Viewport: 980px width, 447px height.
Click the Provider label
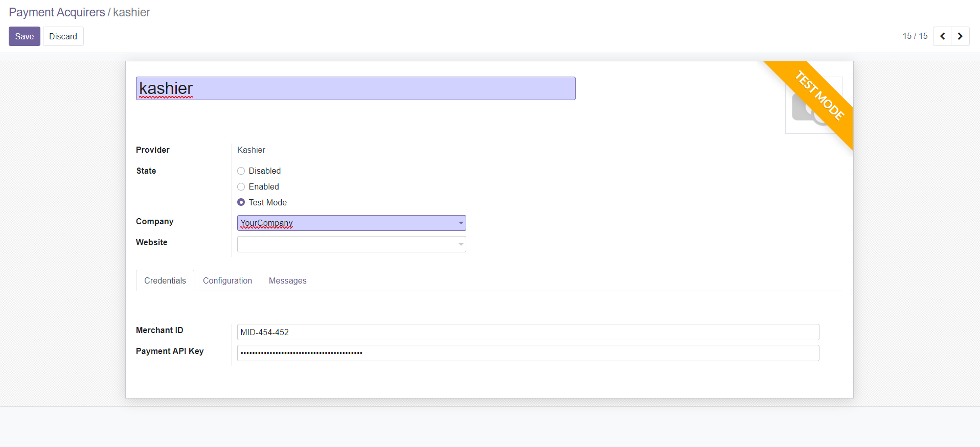tap(153, 150)
